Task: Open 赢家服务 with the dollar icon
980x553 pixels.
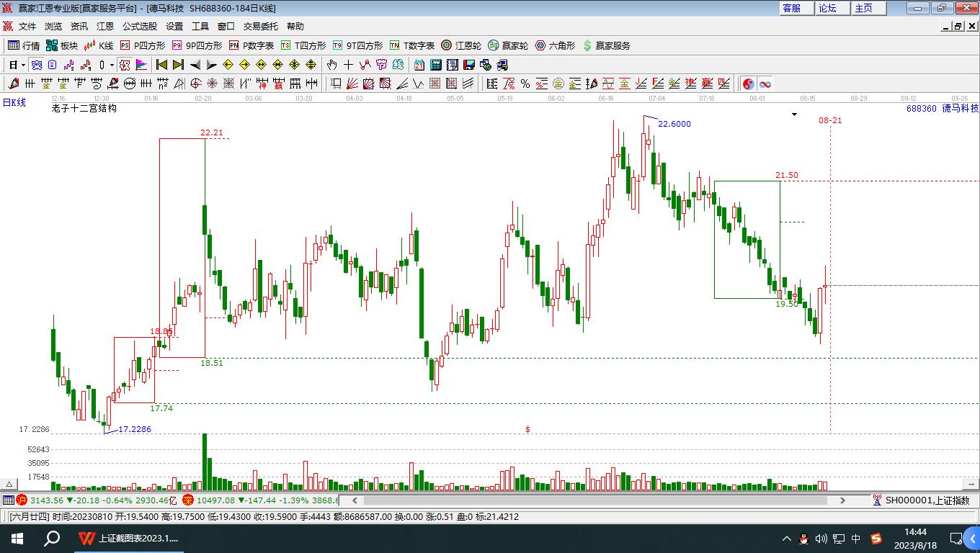Action: tap(606, 45)
